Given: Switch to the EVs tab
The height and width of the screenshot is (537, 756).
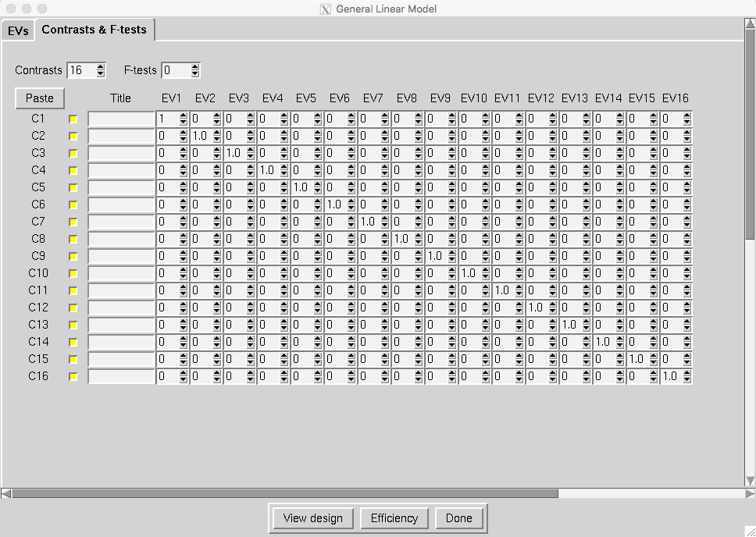Looking at the screenshot, I should [x=18, y=31].
